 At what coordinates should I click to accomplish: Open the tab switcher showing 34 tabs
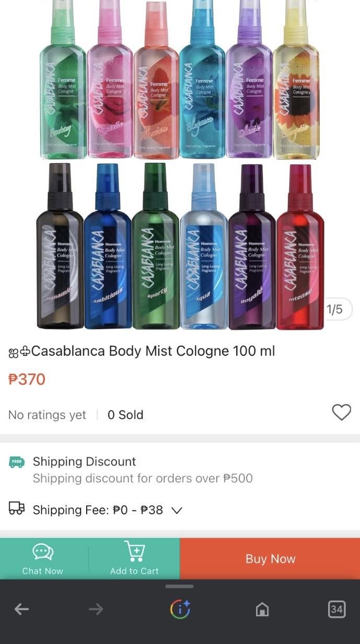pos(336,609)
